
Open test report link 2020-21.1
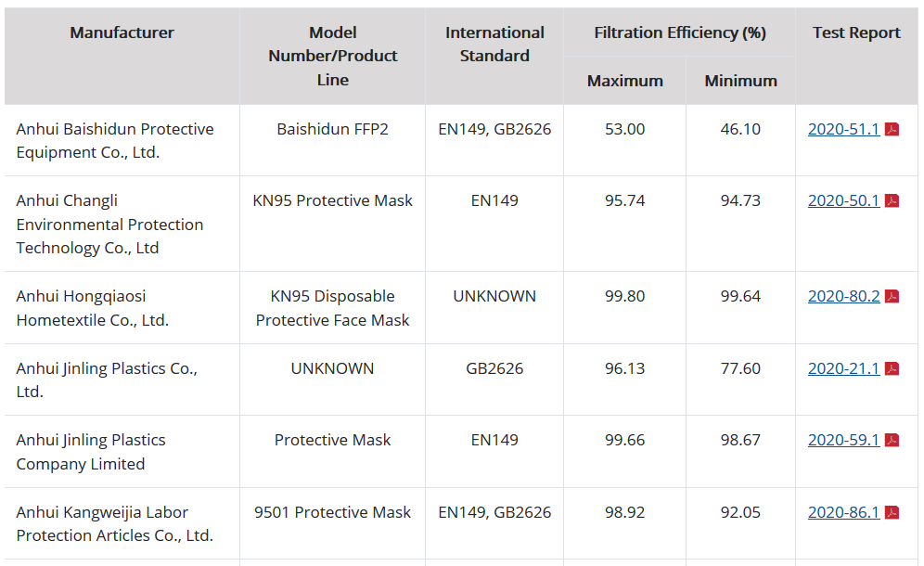click(843, 369)
